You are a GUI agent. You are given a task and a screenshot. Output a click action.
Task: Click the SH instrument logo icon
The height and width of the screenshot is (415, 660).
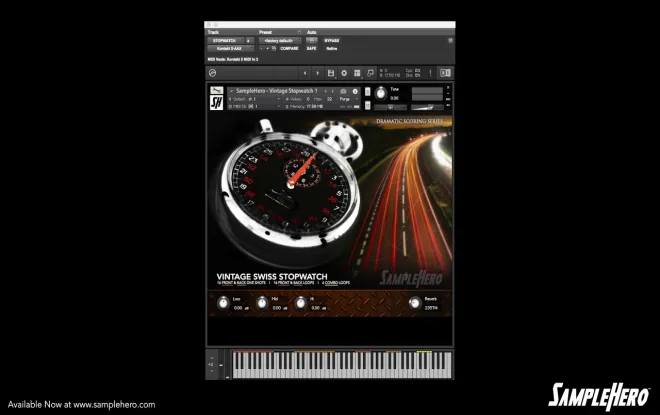pos(216,103)
